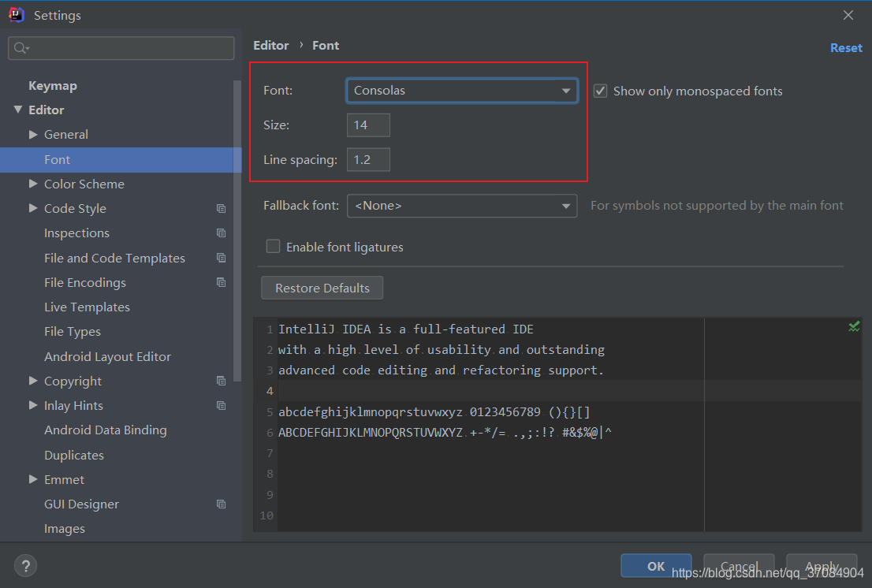Screen dimensions: 872x588
Task: Click preview line 'IntelliJ IDEA is a full-featured IDE'
Action: coord(405,329)
